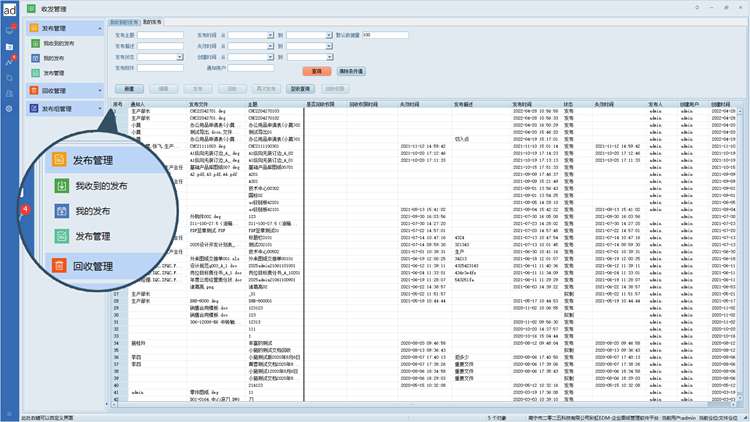Open the 发布时间 start date dropdown

(270, 35)
